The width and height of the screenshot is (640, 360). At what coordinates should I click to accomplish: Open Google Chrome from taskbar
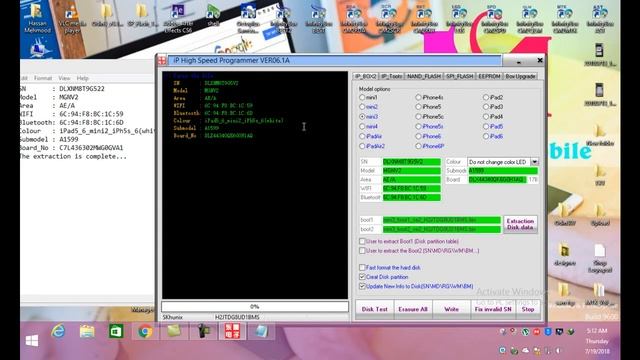pyautogui.click(x=145, y=331)
